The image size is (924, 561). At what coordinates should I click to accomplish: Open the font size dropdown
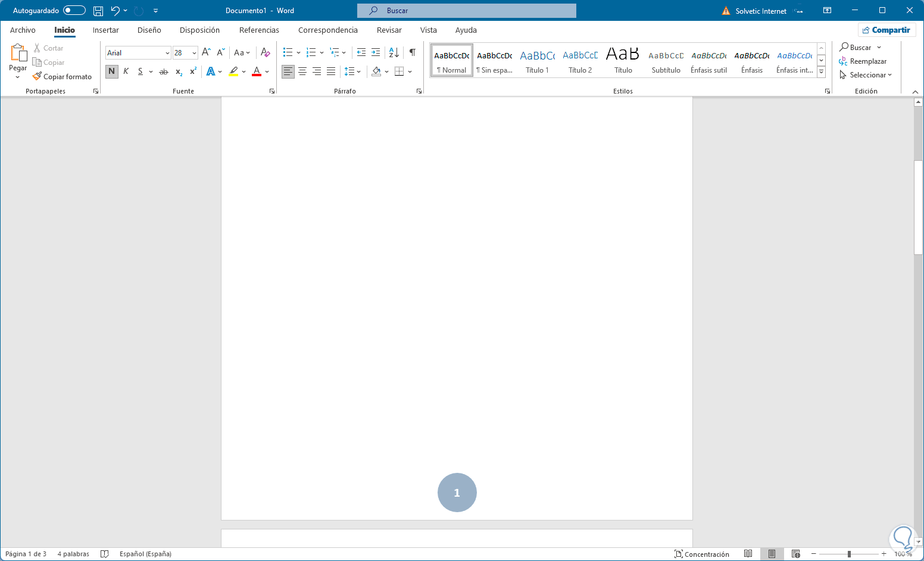[x=194, y=53]
